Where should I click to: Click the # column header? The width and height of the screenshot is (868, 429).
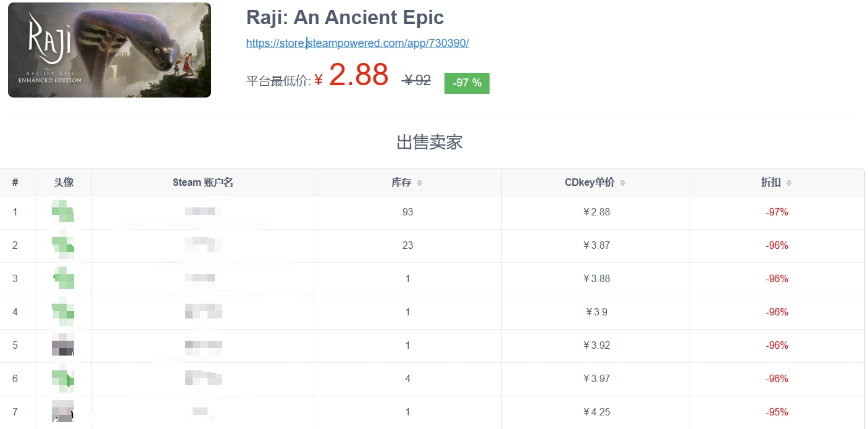(15, 183)
